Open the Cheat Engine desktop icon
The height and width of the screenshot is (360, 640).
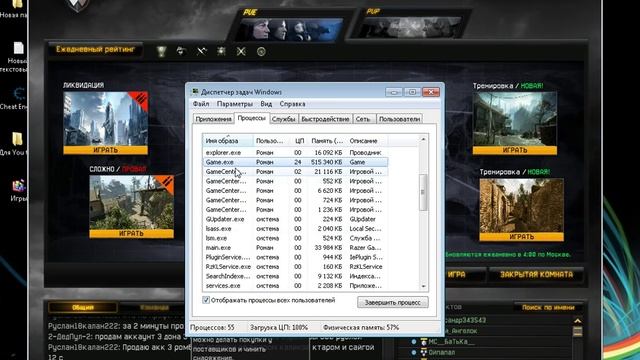[16, 98]
